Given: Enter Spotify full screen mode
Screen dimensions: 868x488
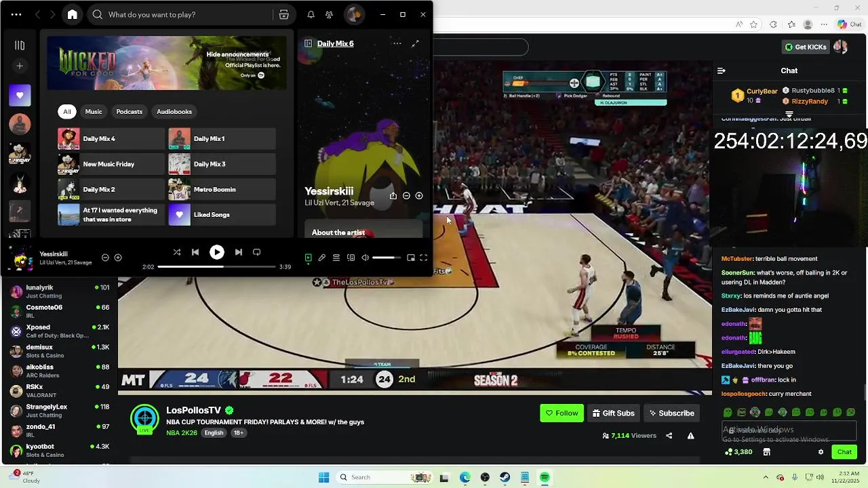Looking at the screenshot, I should (x=424, y=258).
